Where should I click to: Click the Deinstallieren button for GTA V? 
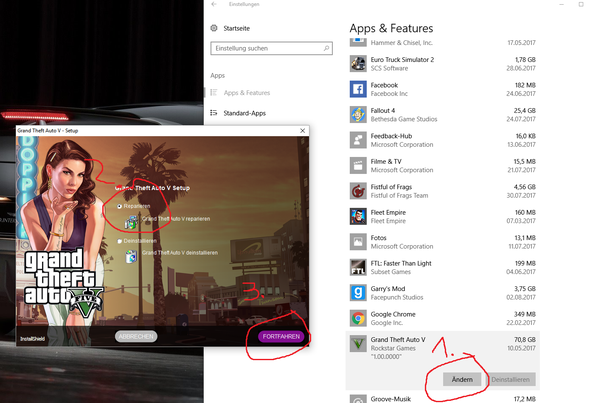tap(511, 379)
